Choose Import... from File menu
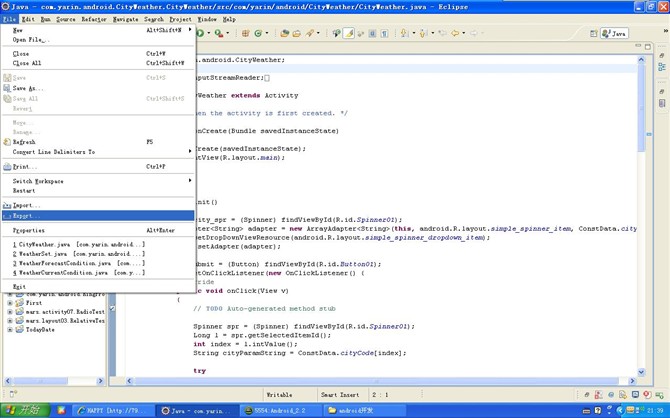The width and height of the screenshot is (670, 418). [98, 205]
